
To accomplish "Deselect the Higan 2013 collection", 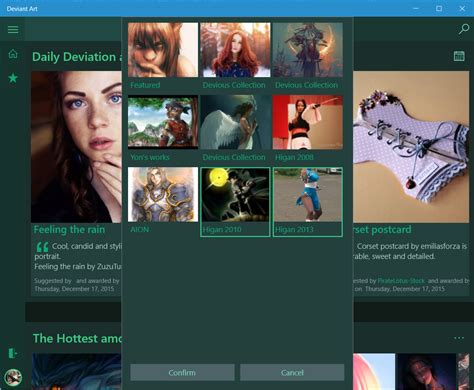I will point(307,202).
